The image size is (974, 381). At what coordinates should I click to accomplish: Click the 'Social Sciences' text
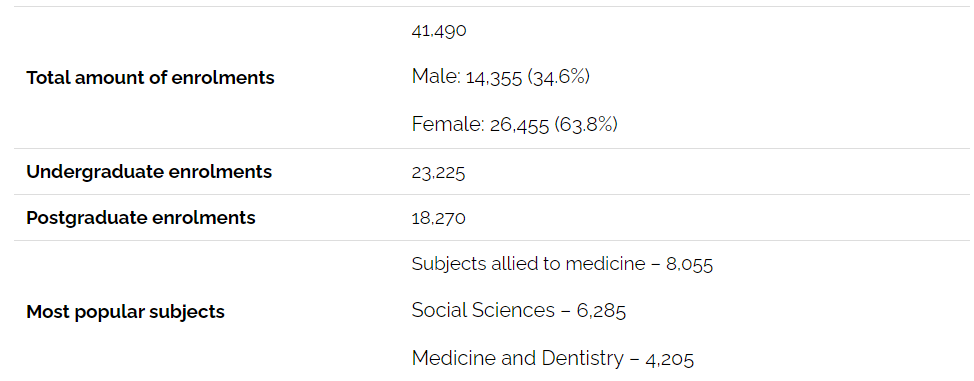483,310
